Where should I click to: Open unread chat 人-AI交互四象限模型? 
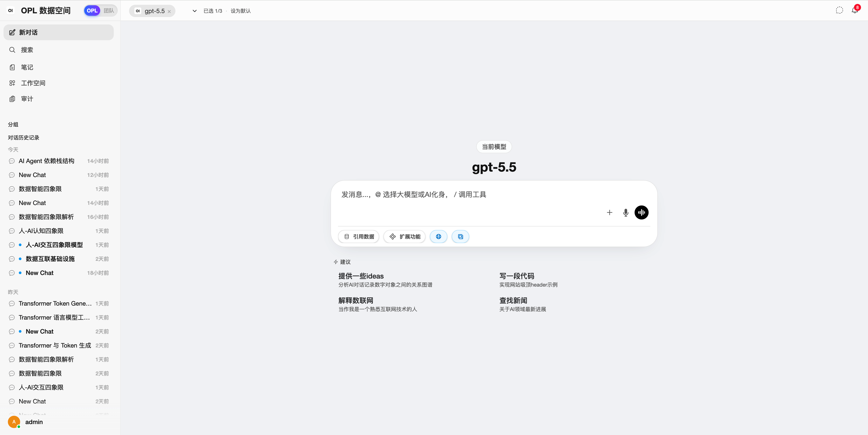coord(59,245)
